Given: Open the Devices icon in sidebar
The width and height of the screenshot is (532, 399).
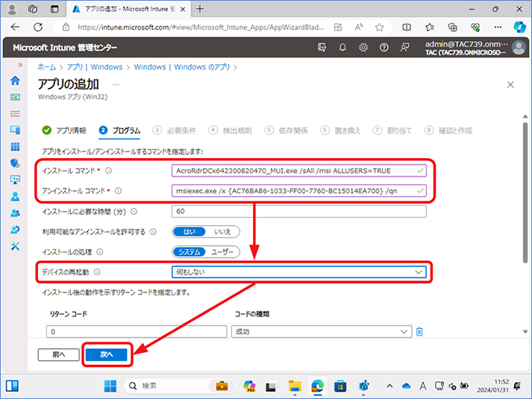Looking at the screenshot, I should tap(15, 130).
